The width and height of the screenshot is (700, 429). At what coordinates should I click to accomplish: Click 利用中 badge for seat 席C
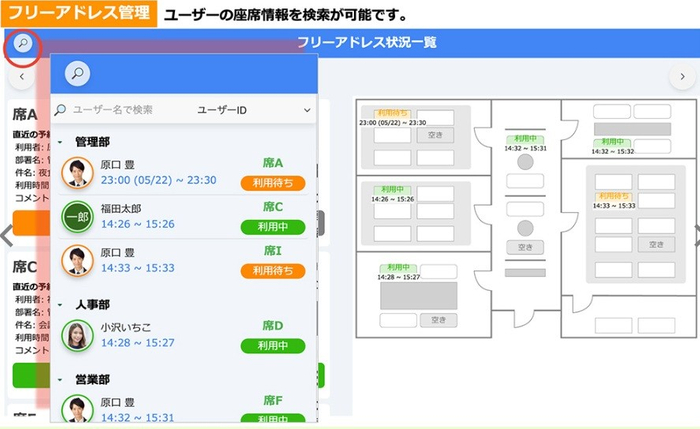[x=272, y=226]
